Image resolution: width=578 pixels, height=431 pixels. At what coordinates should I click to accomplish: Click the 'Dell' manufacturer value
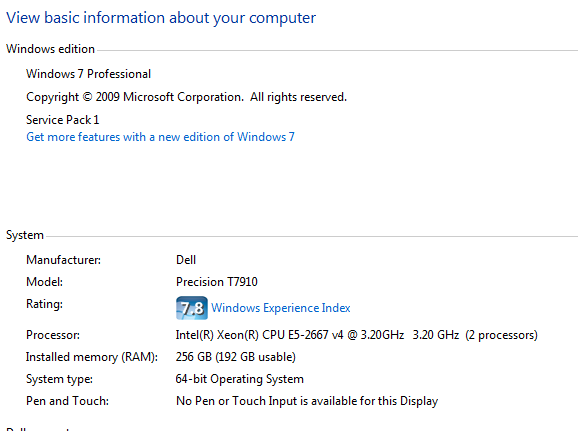click(x=186, y=260)
